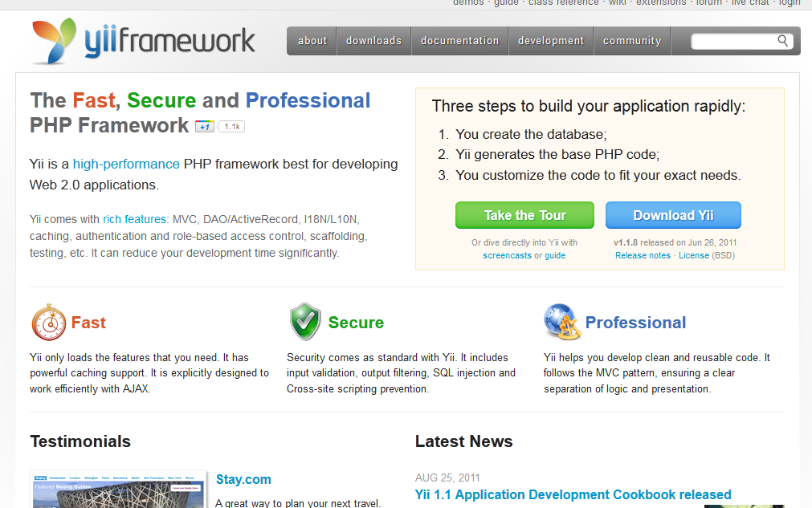
Task: Open the Application Development Cookbook news article
Action: click(573, 494)
